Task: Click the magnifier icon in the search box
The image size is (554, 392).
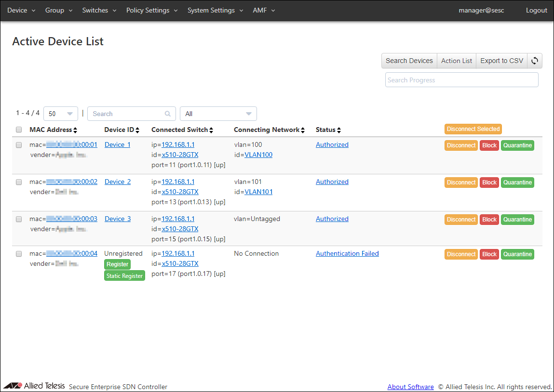Action: pyautogui.click(x=168, y=114)
